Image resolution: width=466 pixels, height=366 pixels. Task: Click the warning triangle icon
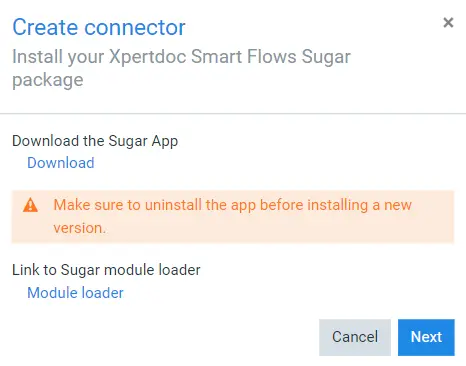tap(30, 205)
